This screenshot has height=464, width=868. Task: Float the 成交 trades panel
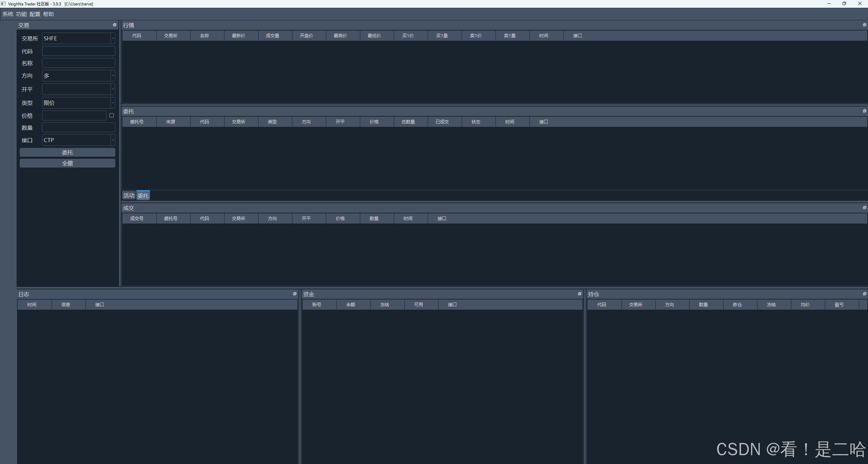pyautogui.click(x=864, y=208)
